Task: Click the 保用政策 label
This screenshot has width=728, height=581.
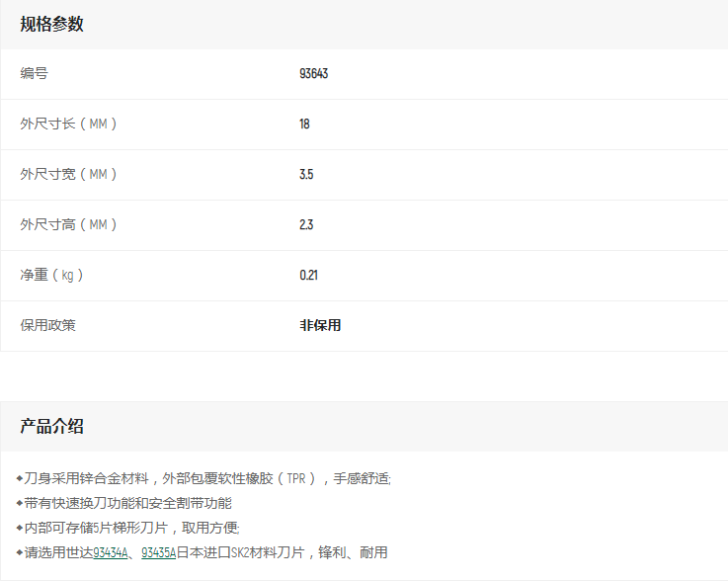Action: 47,325
